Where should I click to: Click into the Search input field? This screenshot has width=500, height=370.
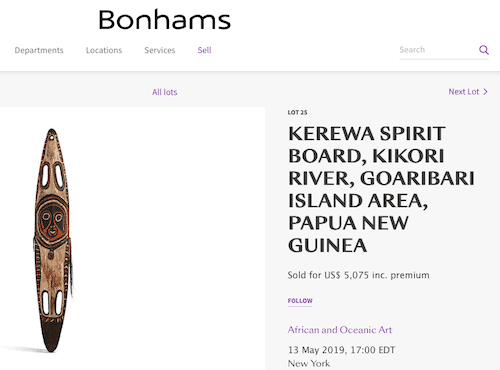click(x=438, y=50)
